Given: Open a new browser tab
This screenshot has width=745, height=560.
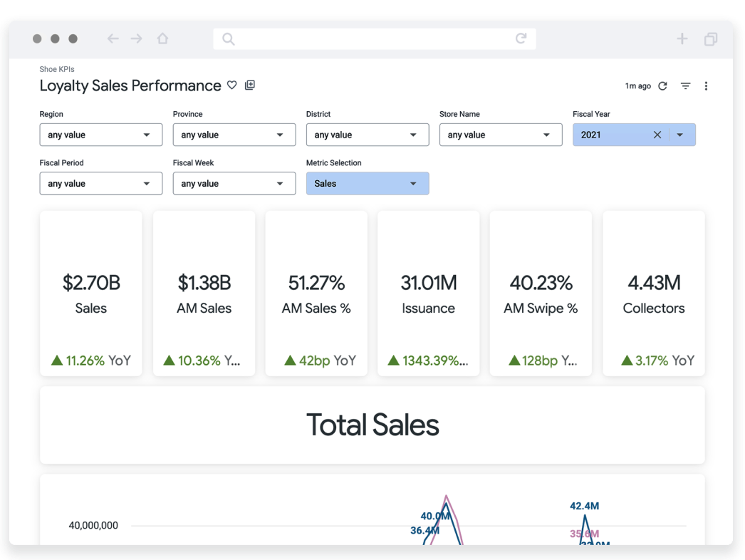Looking at the screenshot, I should point(682,38).
